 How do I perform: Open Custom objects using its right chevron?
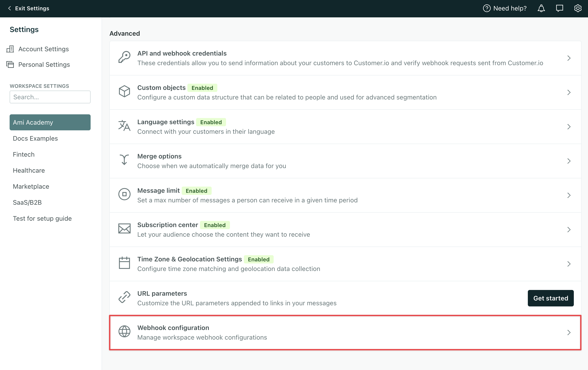coord(569,92)
